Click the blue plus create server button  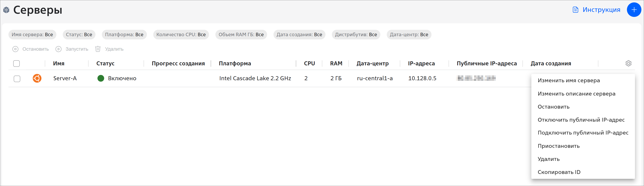(x=634, y=10)
